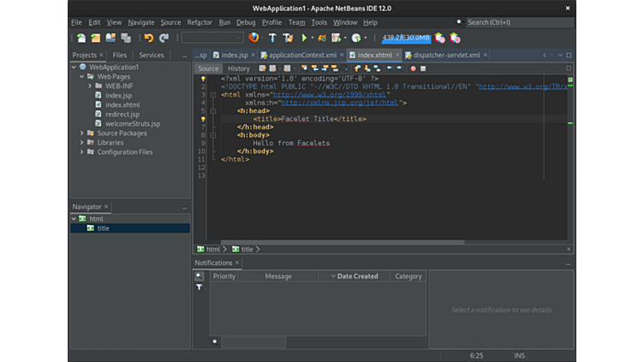Click the Save All toolbar icon
Screen dimensions: 644x362
point(126,39)
